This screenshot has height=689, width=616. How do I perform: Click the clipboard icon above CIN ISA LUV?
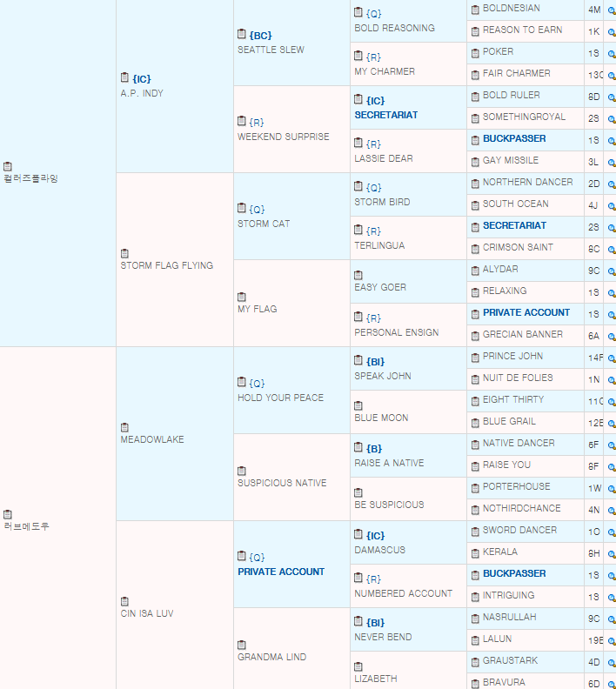click(x=124, y=601)
